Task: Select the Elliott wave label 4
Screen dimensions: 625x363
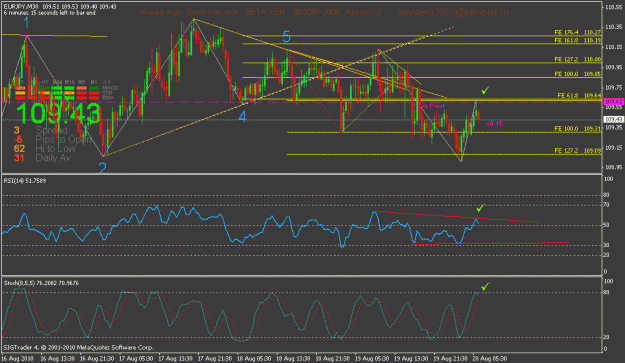Action: 242,117
